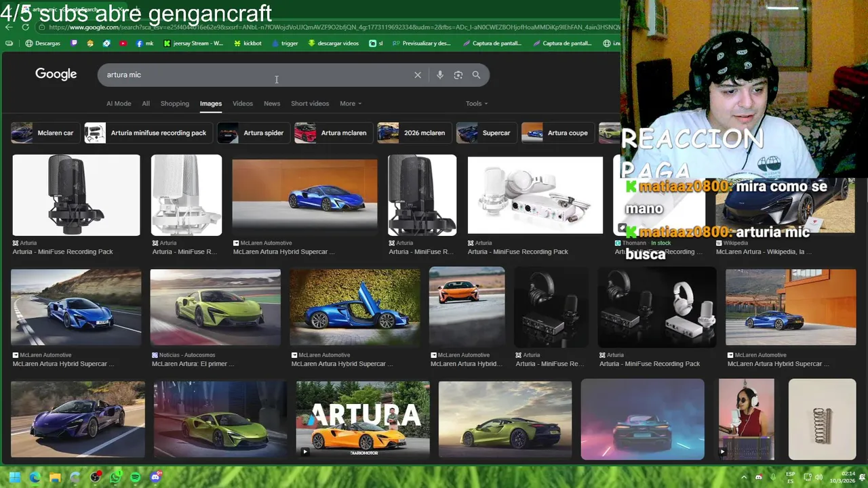
Task: Open WhatsApp from the taskbar
Action: [x=116, y=477]
